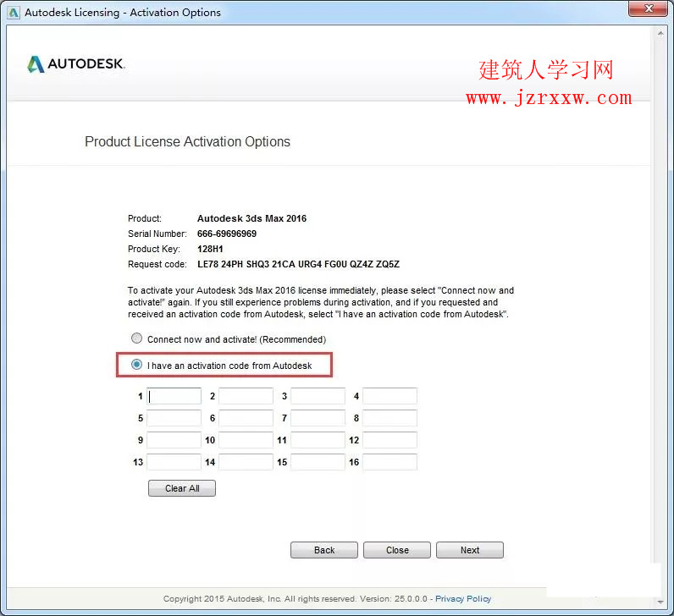Click activation code field 11
Image resolution: width=674 pixels, height=616 pixels.
coord(318,440)
